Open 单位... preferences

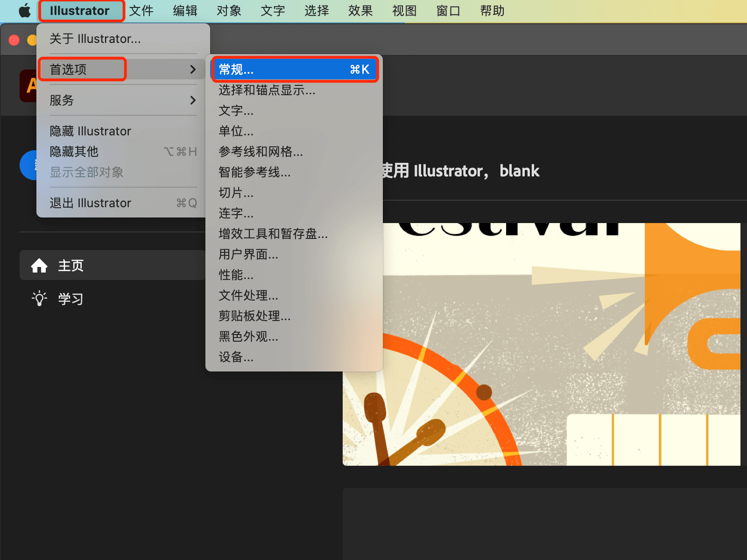(236, 131)
